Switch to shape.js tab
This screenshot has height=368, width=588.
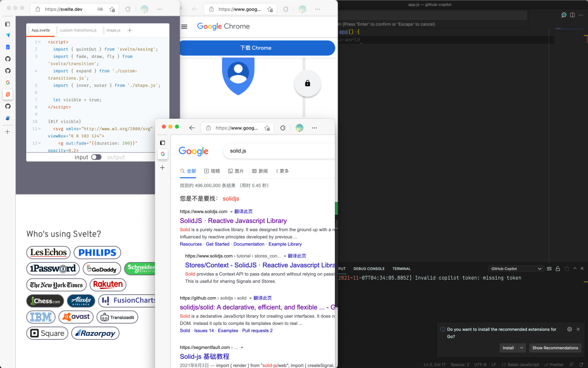(x=113, y=30)
